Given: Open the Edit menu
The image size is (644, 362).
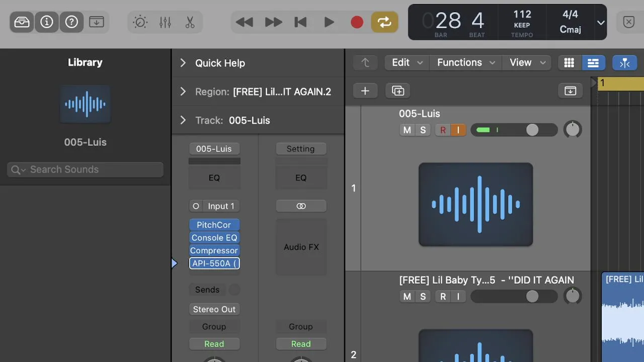Looking at the screenshot, I should coord(407,62).
